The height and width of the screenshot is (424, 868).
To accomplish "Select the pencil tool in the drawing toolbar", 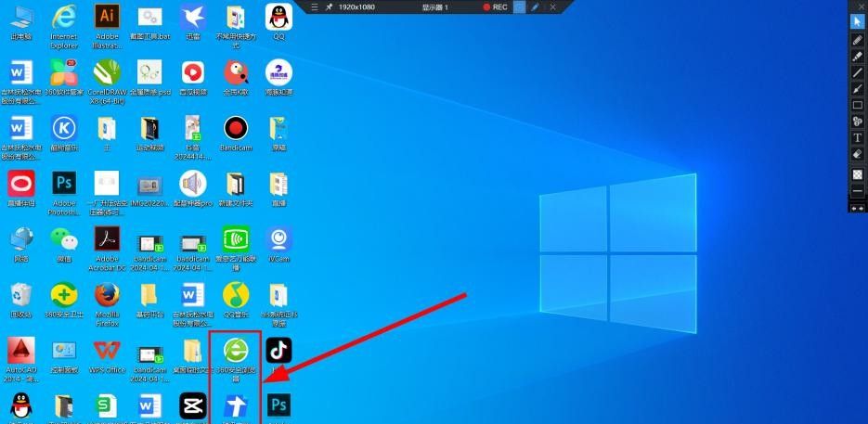I will (858, 40).
